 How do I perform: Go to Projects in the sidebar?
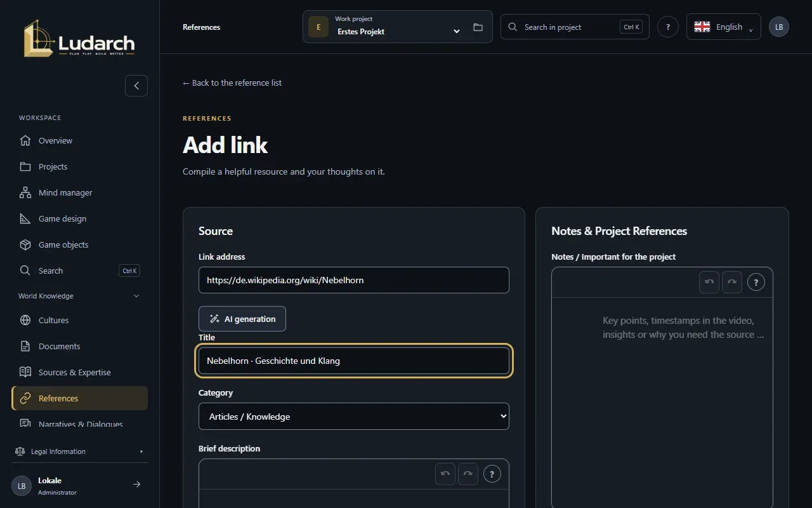(79, 166)
